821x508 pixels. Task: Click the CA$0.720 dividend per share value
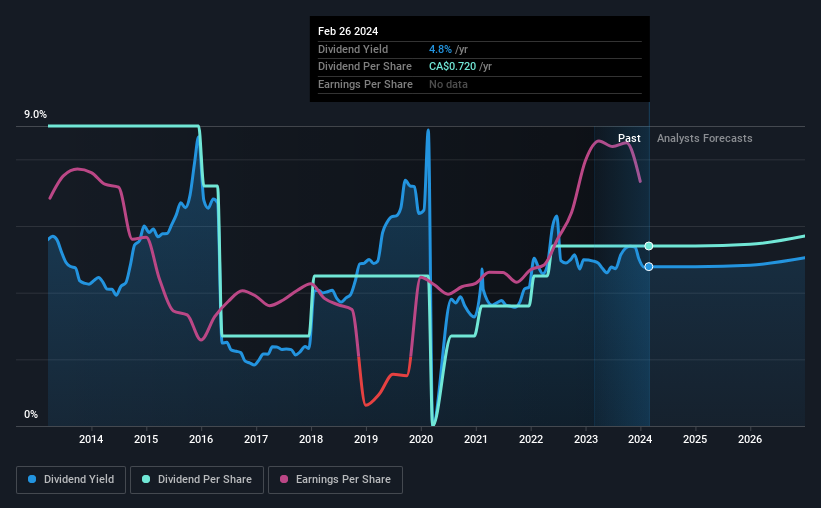(452, 67)
